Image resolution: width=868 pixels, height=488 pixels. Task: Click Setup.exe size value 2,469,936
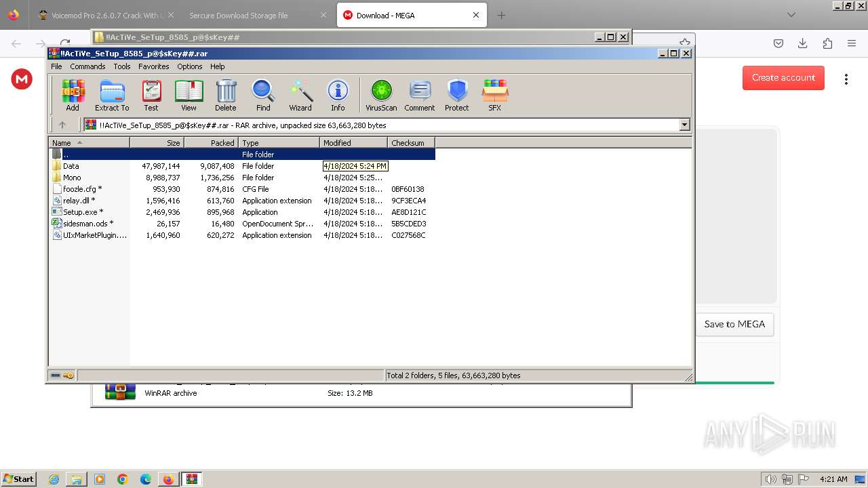point(163,212)
